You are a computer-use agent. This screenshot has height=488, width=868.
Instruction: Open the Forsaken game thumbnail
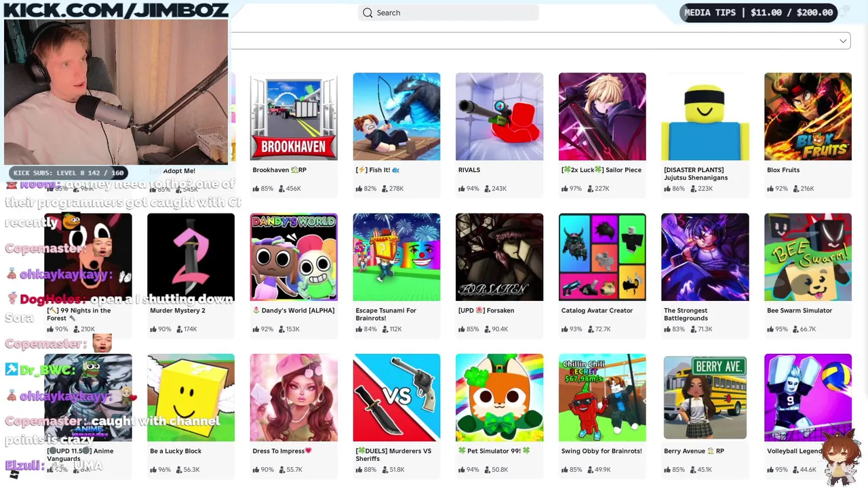point(499,257)
